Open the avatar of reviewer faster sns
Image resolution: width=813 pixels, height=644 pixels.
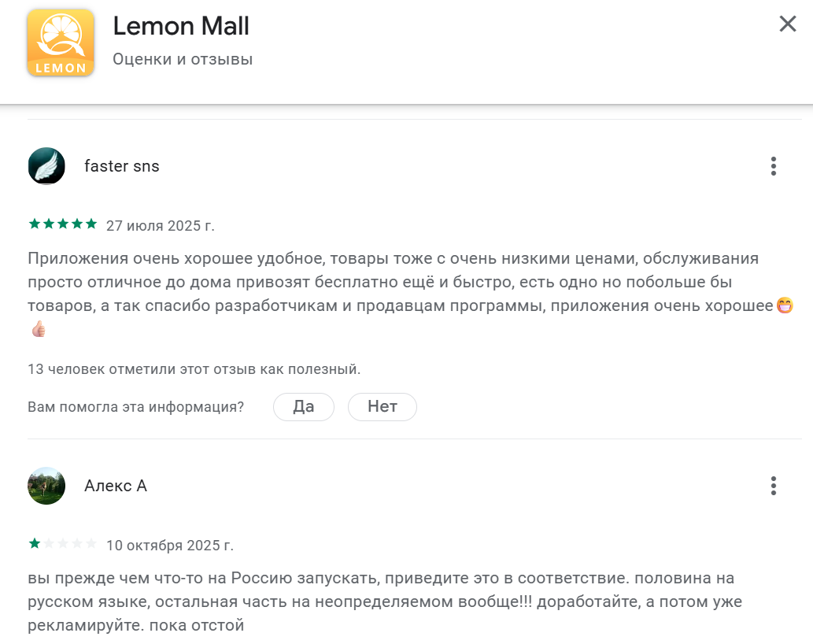(x=46, y=166)
